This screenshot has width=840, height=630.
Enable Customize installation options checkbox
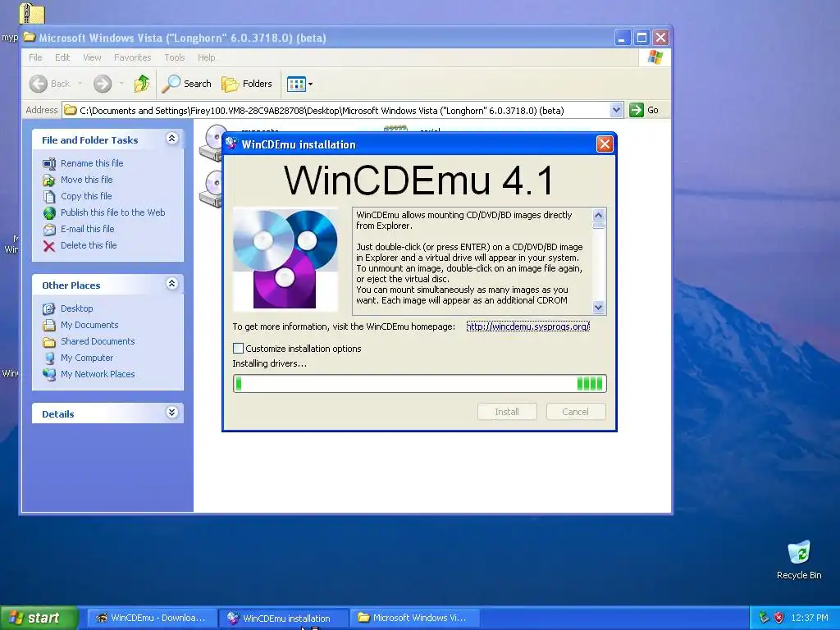point(239,348)
